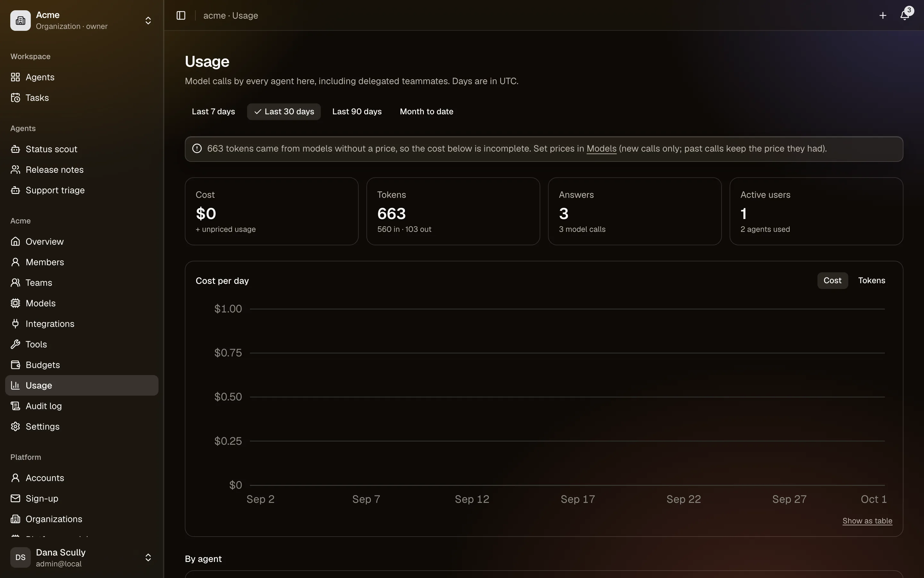Open the Organizations platform page
The width and height of the screenshot is (924, 578).
82,519
